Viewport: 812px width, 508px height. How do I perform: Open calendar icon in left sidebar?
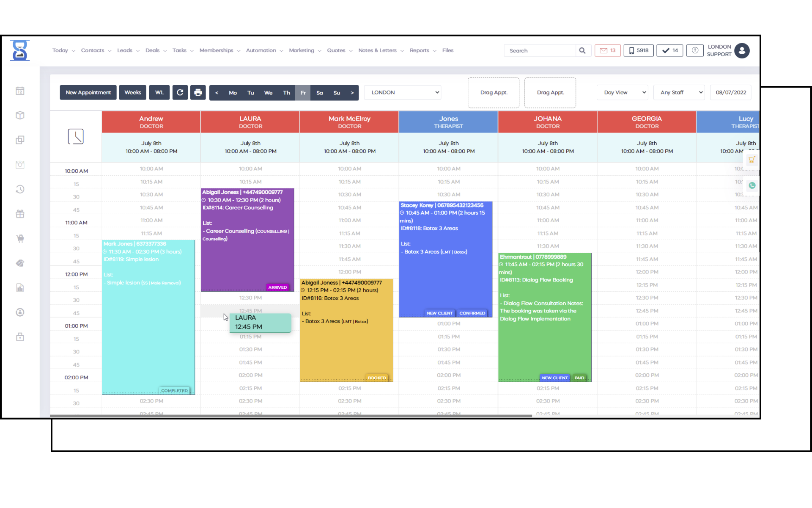click(20, 91)
